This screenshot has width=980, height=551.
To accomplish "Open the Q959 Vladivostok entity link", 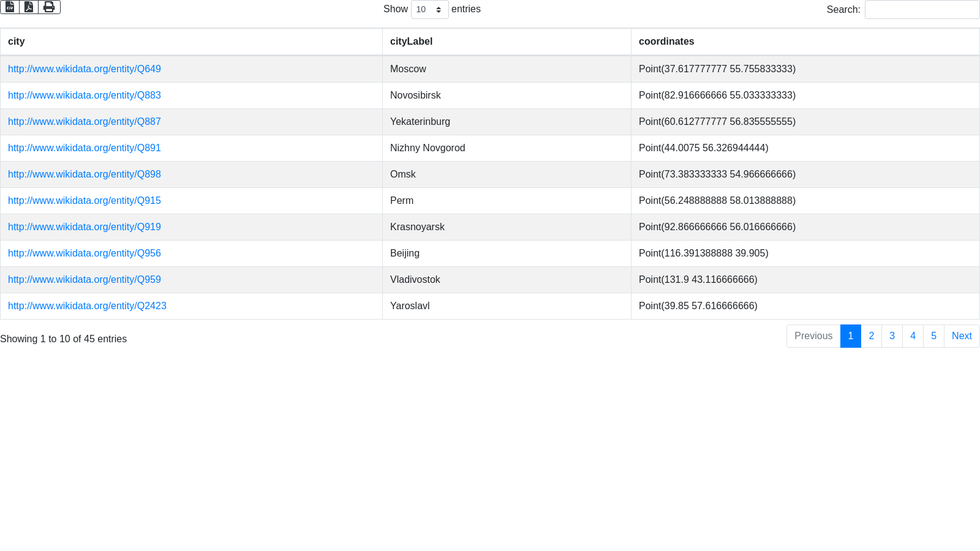I will point(85,280).
